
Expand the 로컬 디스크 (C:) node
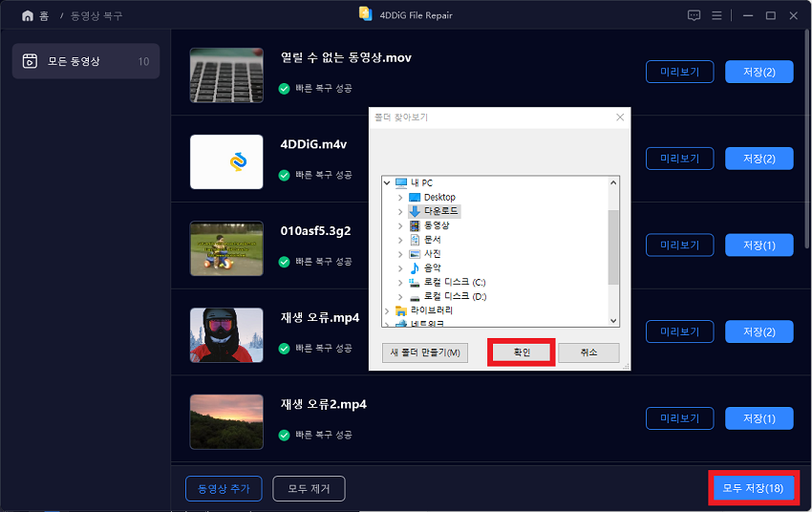[x=399, y=282]
